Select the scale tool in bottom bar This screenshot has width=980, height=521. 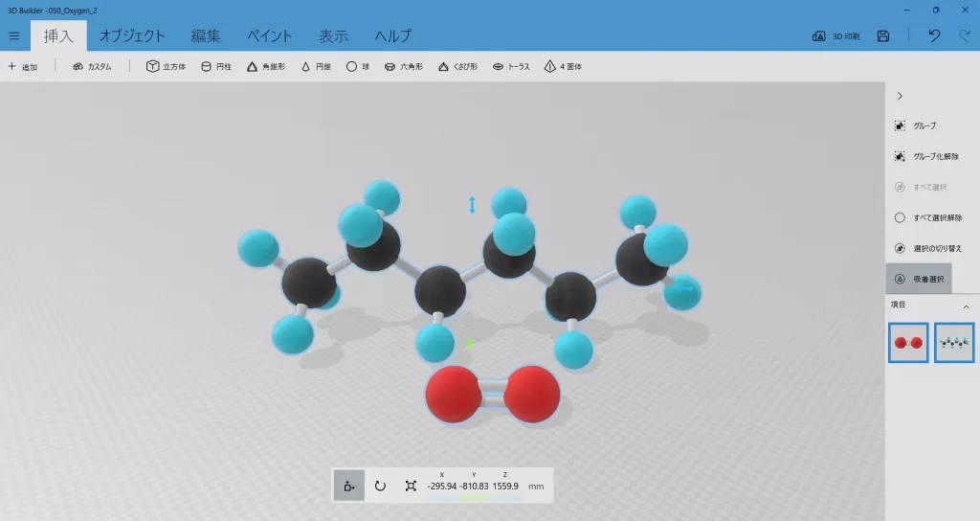411,486
